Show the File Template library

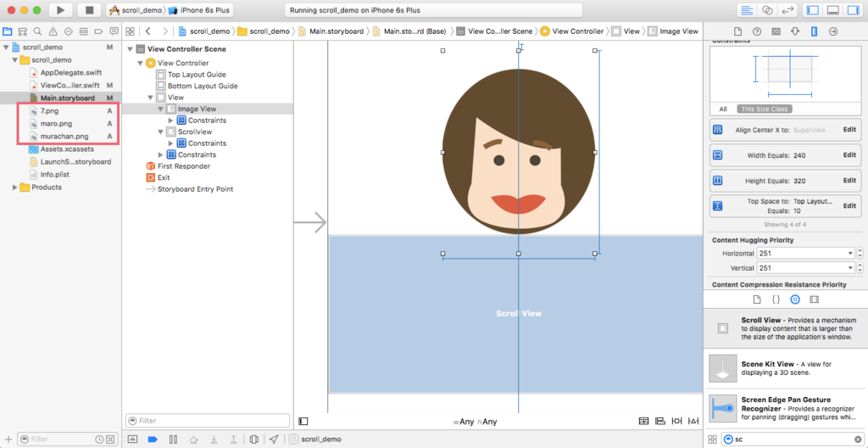point(757,300)
